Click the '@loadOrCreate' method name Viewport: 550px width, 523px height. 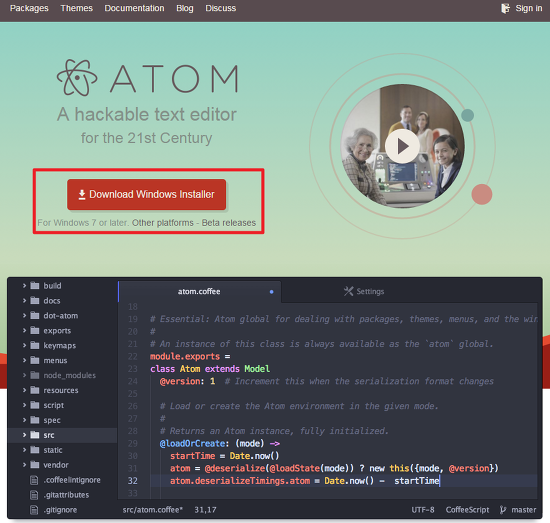coord(192,443)
